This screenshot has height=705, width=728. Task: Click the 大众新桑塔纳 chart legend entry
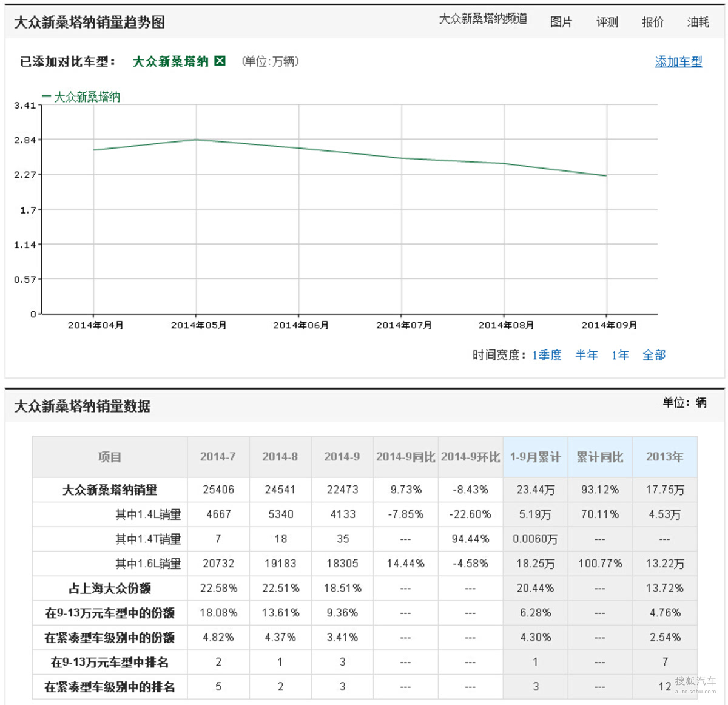click(x=81, y=97)
